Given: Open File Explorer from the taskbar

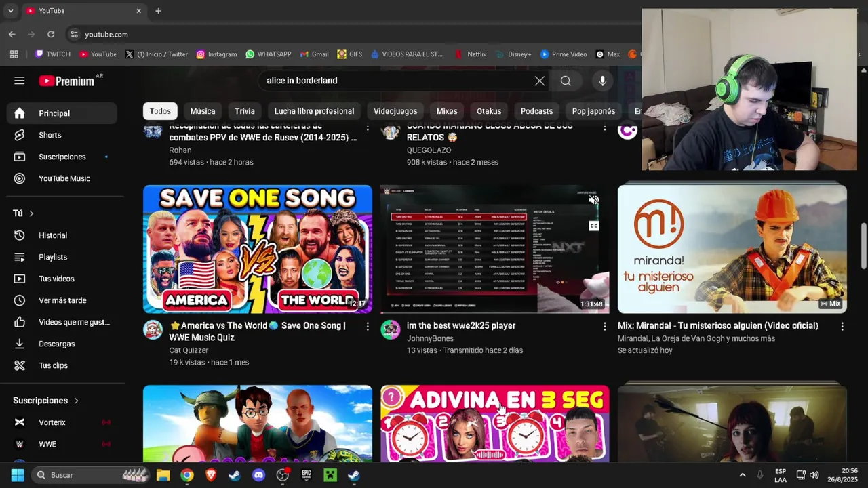Looking at the screenshot, I should pyautogui.click(x=163, y=475).
